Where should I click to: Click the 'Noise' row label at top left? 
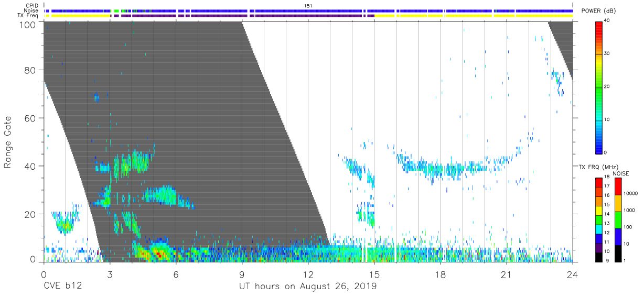(31, 10)
